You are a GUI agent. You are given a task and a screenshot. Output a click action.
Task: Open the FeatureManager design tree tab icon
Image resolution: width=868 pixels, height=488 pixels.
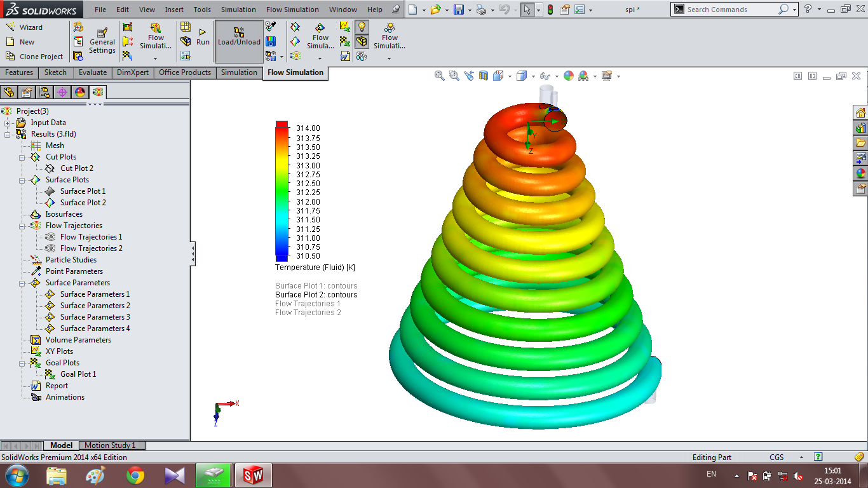9,92
